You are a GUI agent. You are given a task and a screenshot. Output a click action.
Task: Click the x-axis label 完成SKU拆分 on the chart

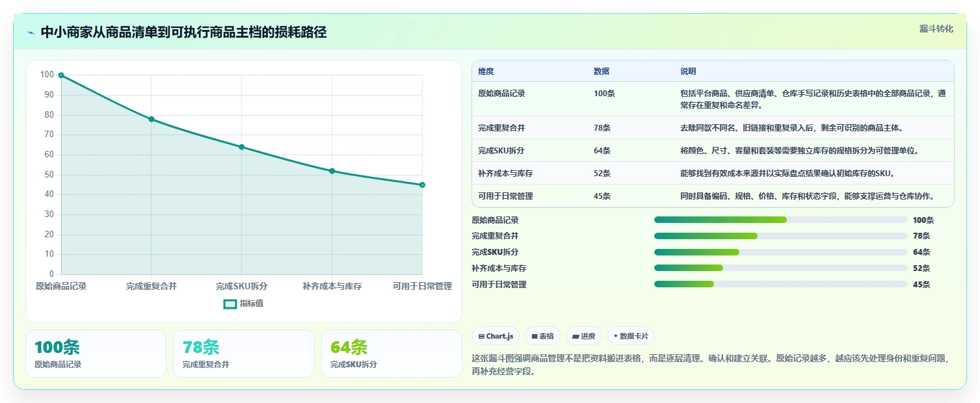point(242,286)
